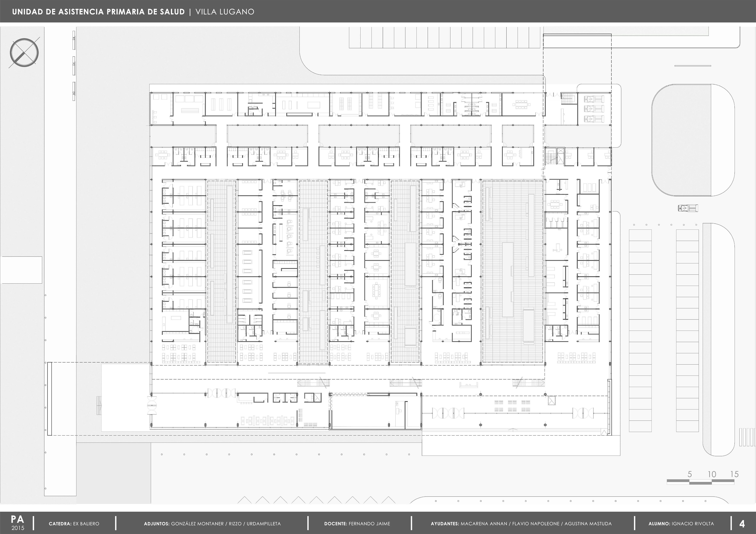Click the scale label '15'
This screenshot has width=756, height=534.
coord(735,474)
